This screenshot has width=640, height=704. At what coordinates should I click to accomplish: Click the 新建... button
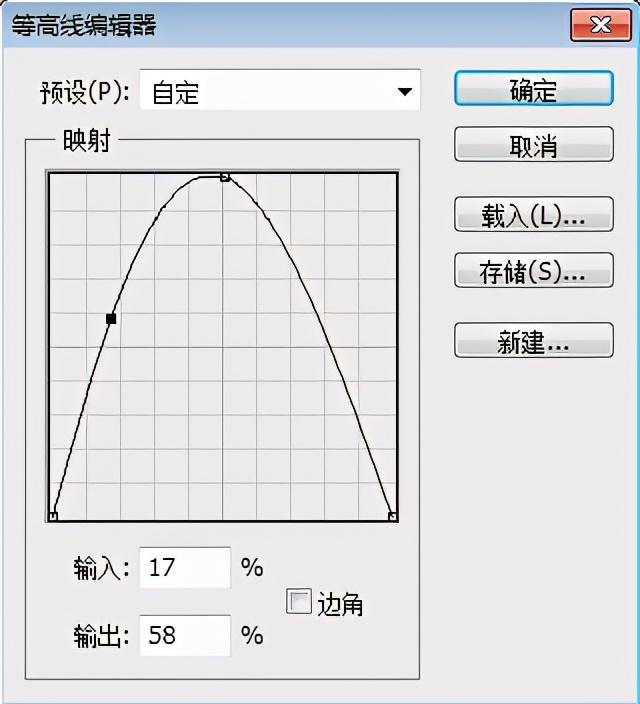[534, 340]
